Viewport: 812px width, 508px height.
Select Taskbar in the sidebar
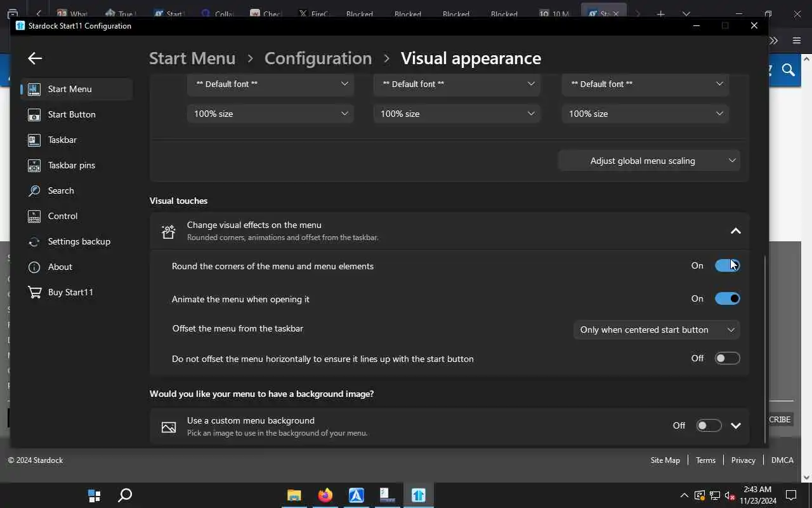(x=77, y=140)
